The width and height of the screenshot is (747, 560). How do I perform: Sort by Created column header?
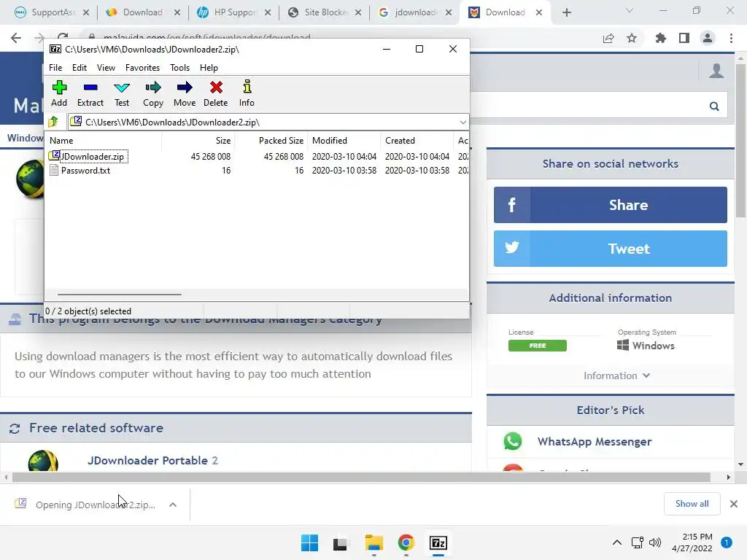tap(417, 141)
